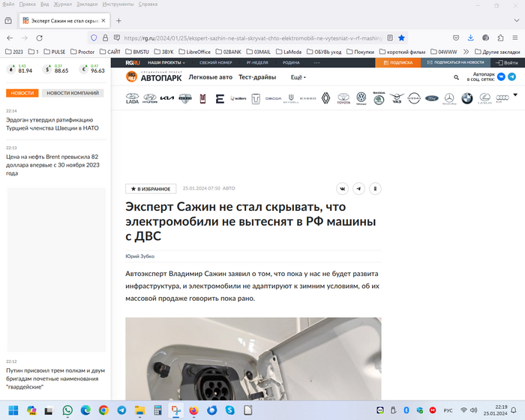Open Автопарк Telegram channel icon

tap(511, 76)
